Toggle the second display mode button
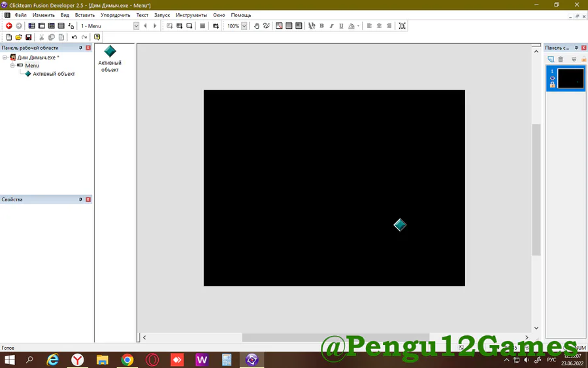Viewport: 588px width, 368px height. [x=289, y=26]
